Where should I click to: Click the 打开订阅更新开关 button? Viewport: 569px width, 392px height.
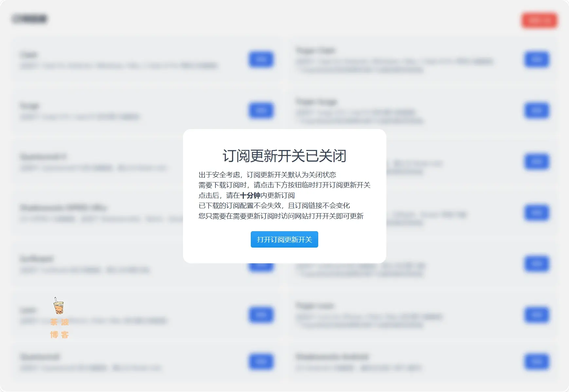click(284, 239)
